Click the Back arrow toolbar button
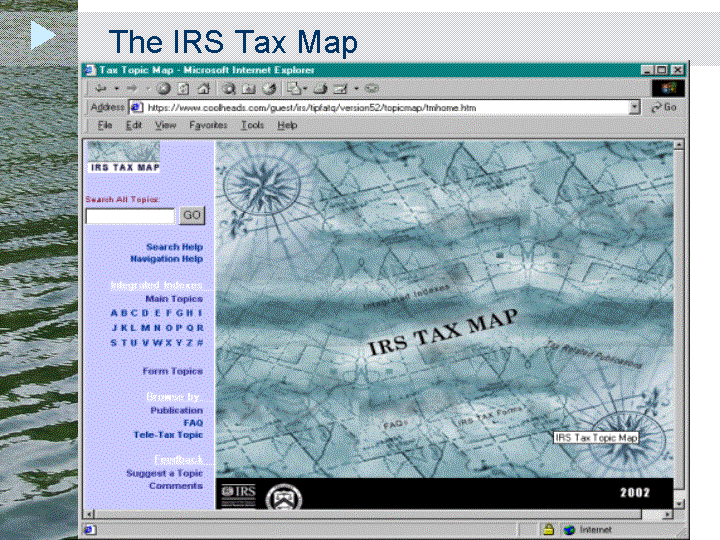The height and width of the screenshot is (540, 720). [x=101, y=88]
